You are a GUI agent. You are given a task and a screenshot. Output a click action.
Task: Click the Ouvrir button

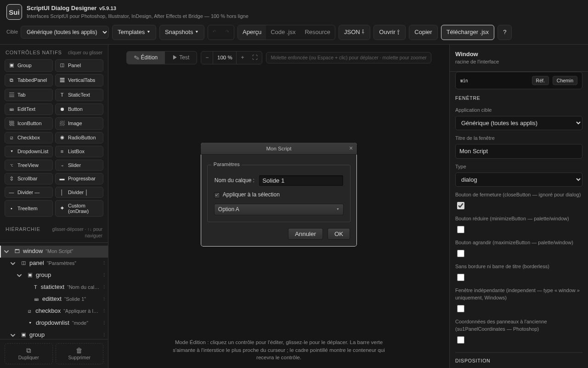(390, 32)
